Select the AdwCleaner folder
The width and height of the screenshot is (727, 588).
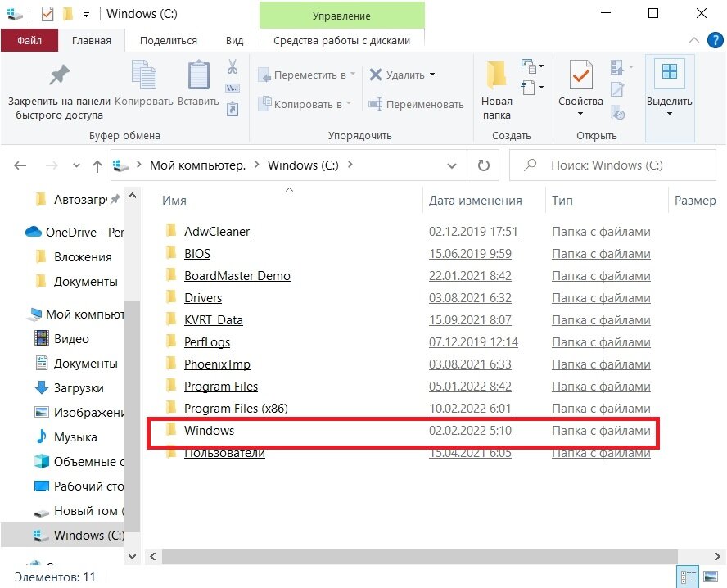216,232
